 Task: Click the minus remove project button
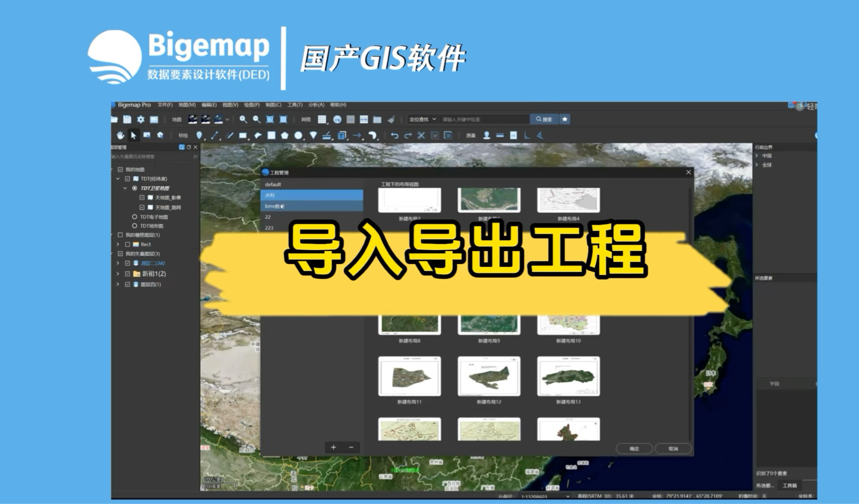(351, 447)
